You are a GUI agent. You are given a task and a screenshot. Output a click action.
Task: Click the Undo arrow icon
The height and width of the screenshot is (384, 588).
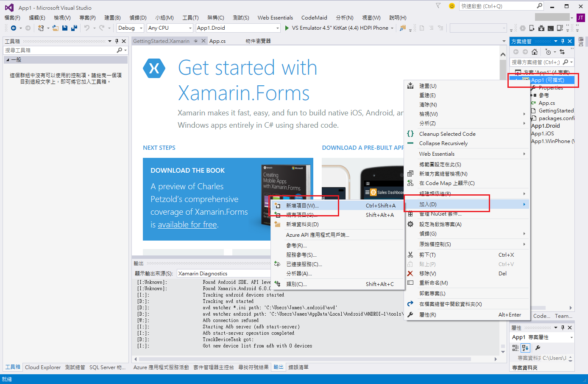point(87,28)
